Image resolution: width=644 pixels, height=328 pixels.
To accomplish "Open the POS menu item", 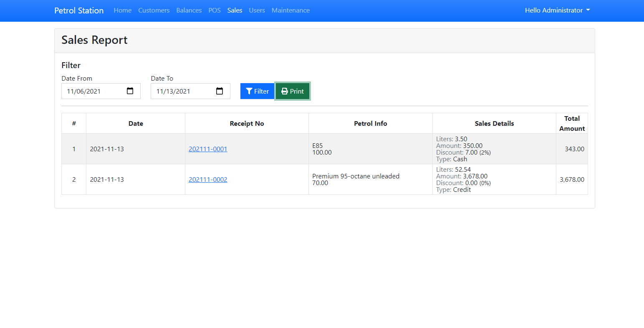I will (215, 10).
